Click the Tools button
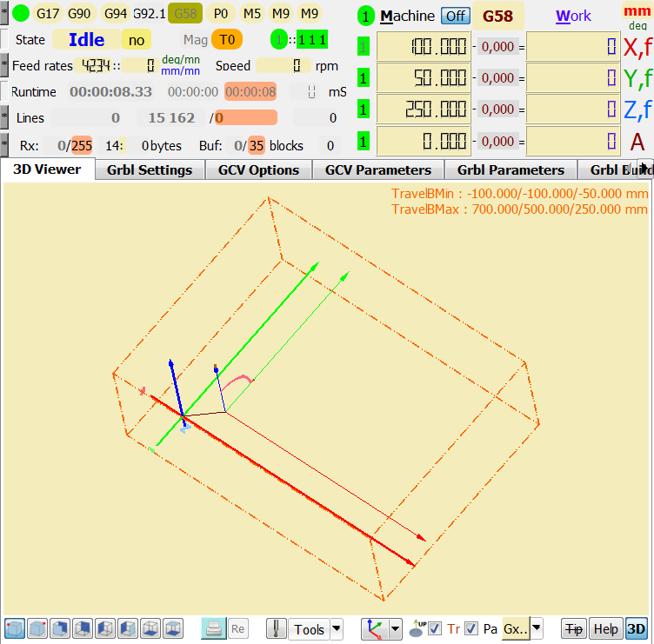 pyautogui.click(x=309, y=629)
